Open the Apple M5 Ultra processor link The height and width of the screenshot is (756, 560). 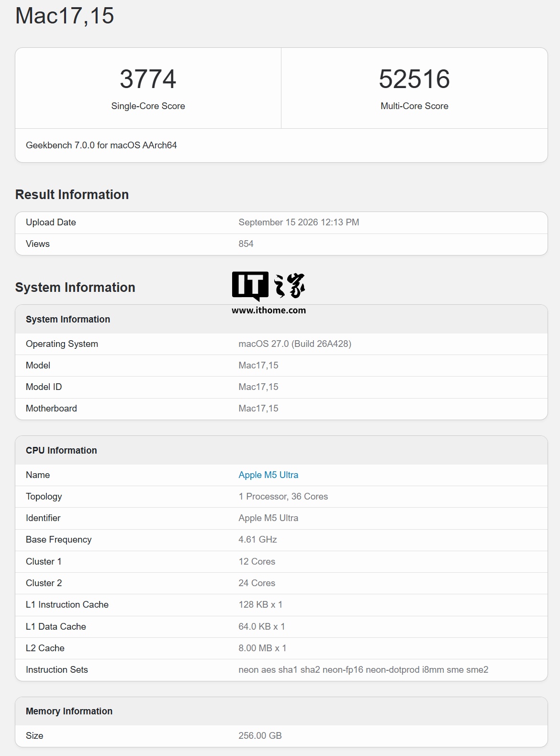coord(268,475)
